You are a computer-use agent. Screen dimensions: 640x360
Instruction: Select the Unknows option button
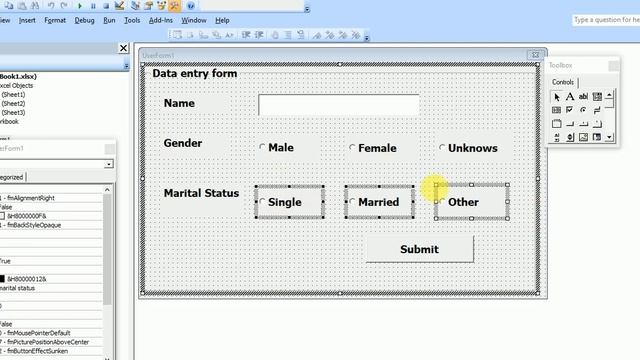point(442,147)
